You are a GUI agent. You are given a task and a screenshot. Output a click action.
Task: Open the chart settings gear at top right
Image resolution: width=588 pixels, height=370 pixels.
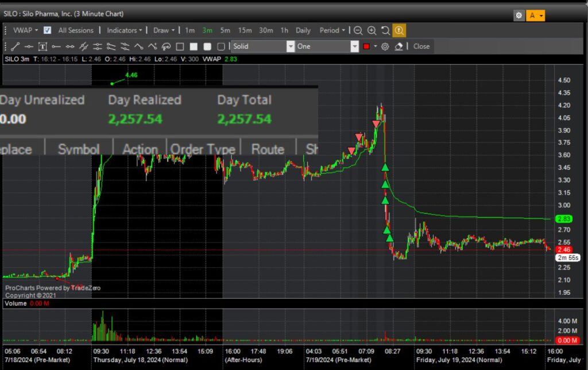click(x=519, y=15)
